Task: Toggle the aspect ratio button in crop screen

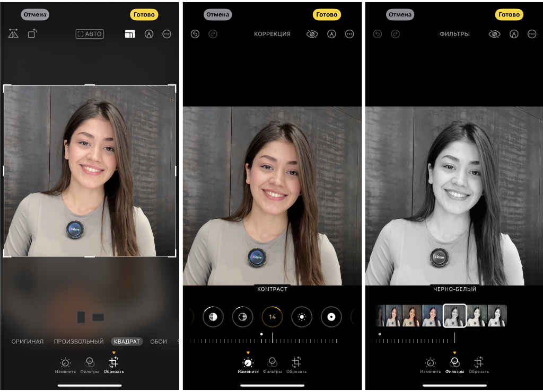Action: pos(130,34)
